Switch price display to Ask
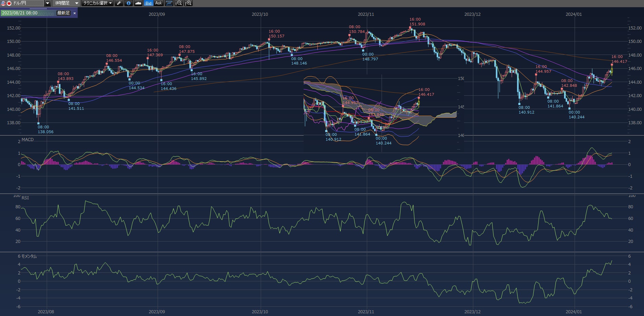The image size is (644, 316). (x=158, y=3)
